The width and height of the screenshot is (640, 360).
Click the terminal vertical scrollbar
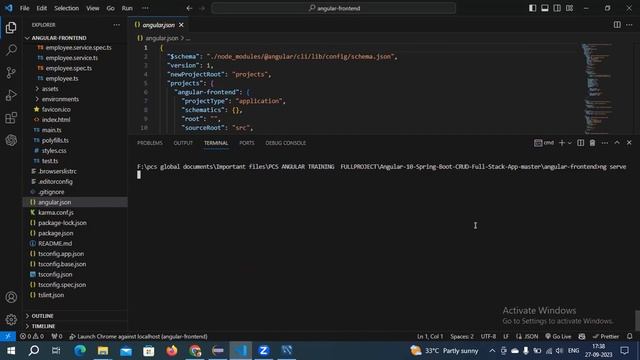pos(637,320)
